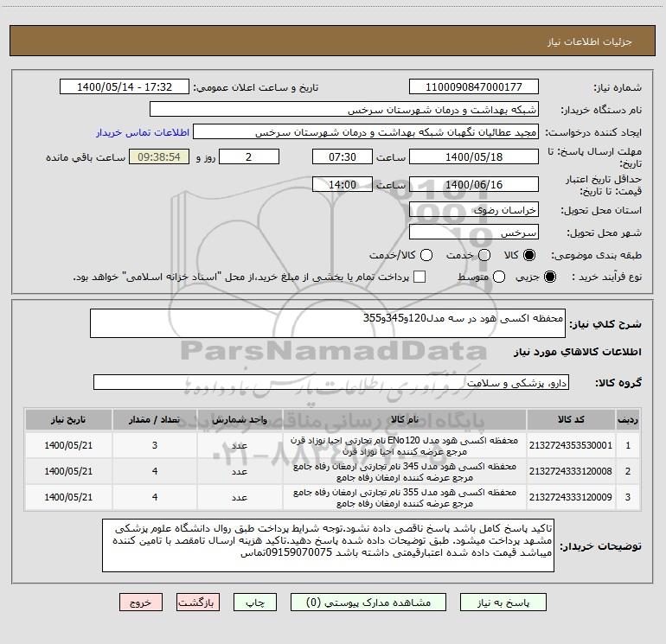Image resolution: width=666 pixels, height=644 pixels.
Task: Click the item name with model 345
Action: point(405,472)
